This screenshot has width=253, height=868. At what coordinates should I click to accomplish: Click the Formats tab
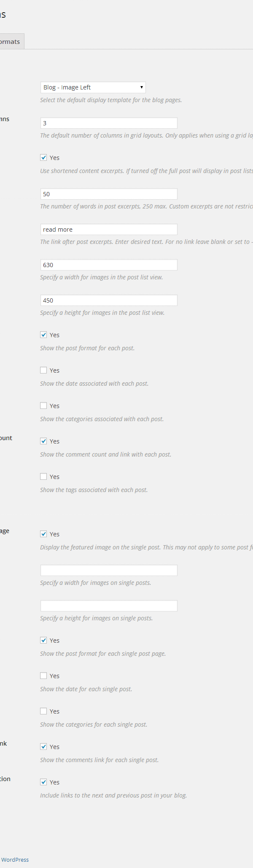[11, 41]
